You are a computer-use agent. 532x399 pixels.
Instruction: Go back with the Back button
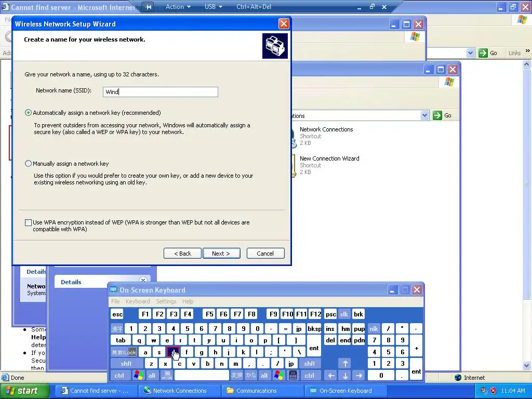coord(182,254)
